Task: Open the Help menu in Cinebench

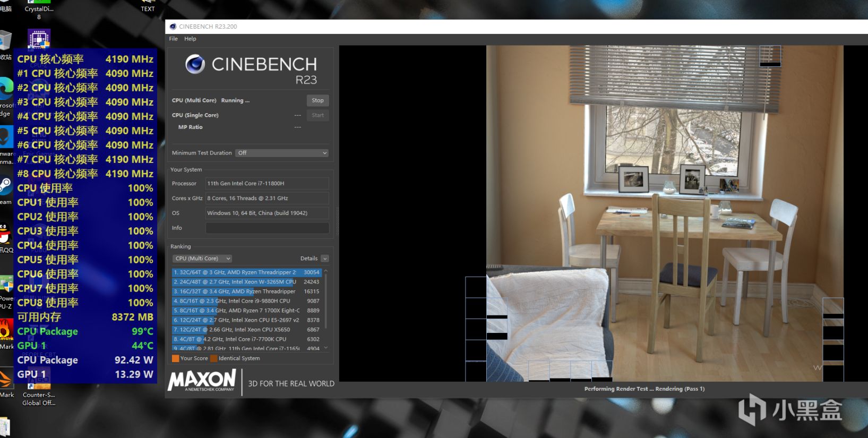Action: click(190, 39)
